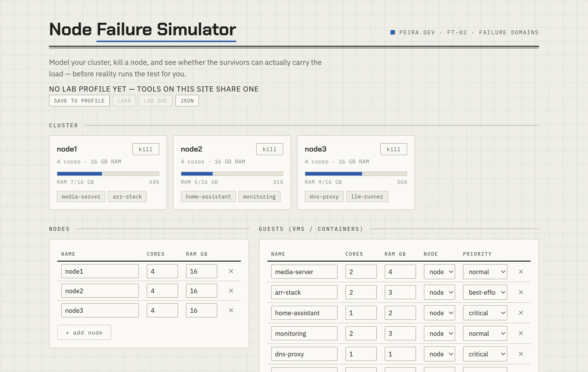
Task: Click the blue square site logo
Action: click(393, 32)
